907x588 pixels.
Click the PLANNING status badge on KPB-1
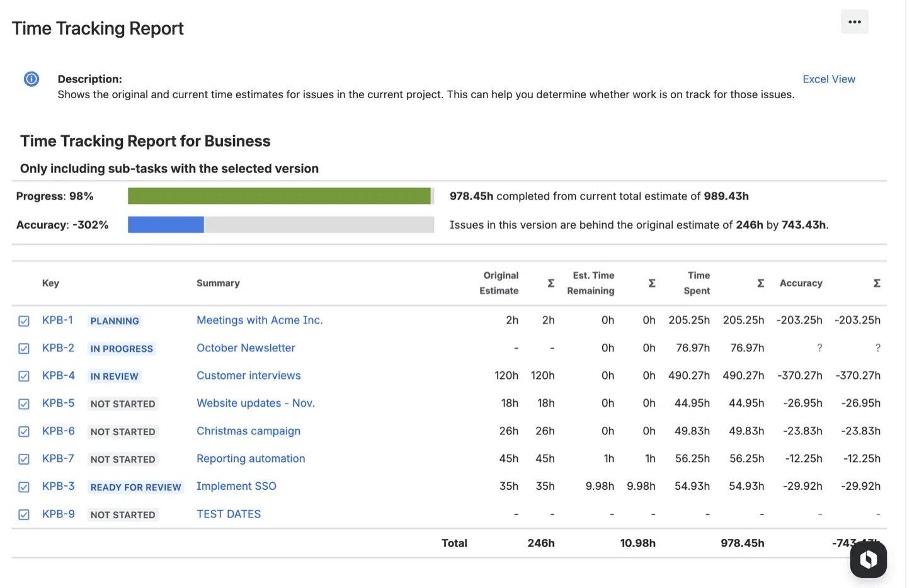point(114,321)
